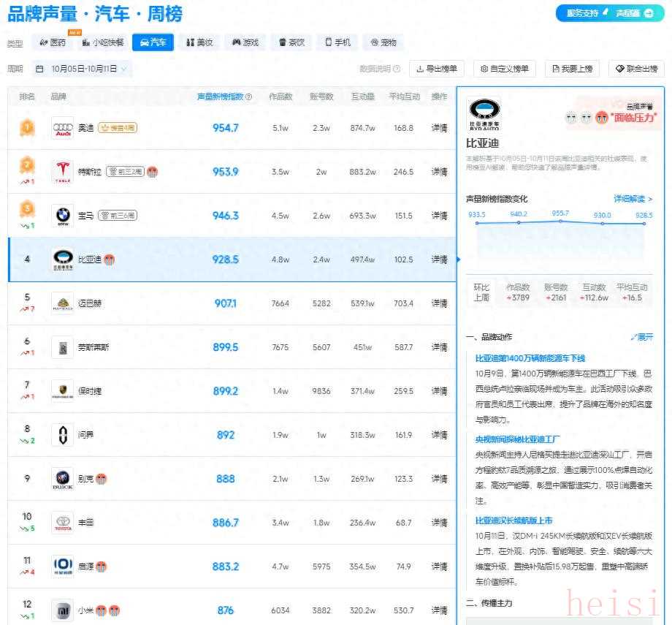Open the date range dropdown 10月05日-10月11日

pyautogui.click(x=82, y=69)
